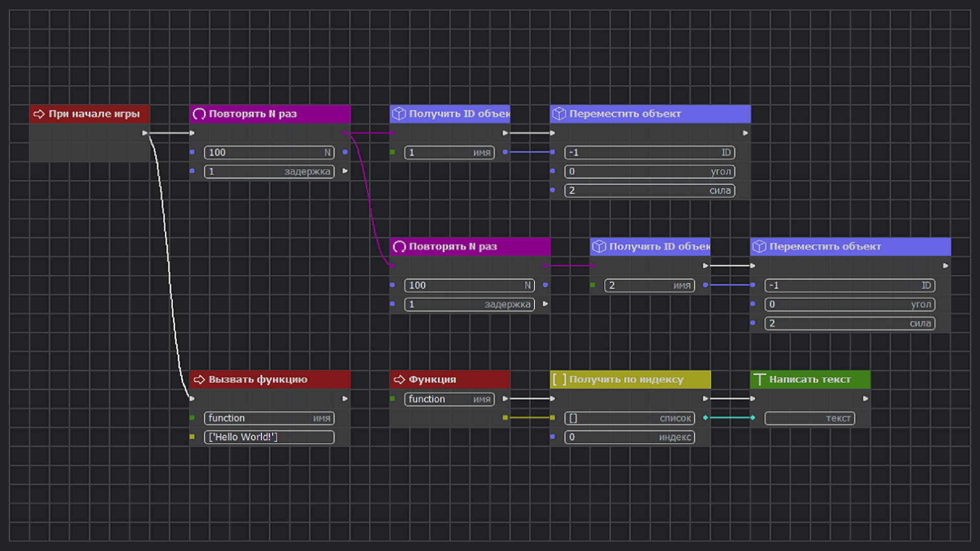Click the yellow input pin next to ['Hello World!']

(x=192, y=437)
